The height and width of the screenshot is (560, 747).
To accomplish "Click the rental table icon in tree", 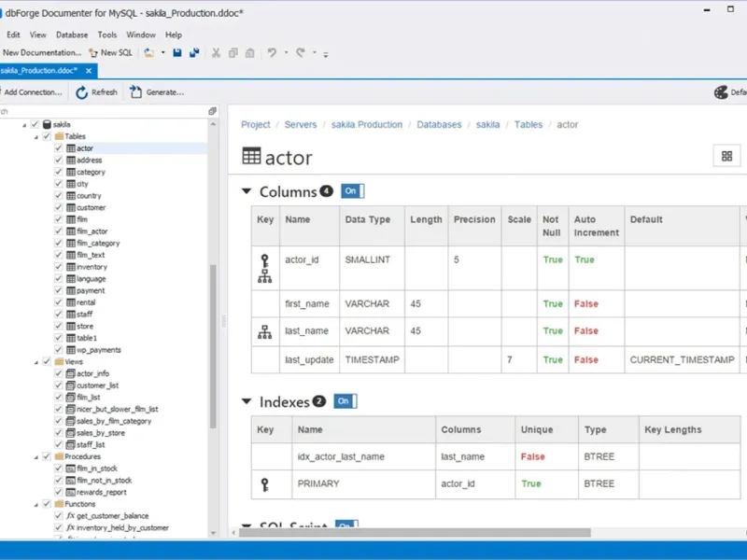I will point(70,302).
